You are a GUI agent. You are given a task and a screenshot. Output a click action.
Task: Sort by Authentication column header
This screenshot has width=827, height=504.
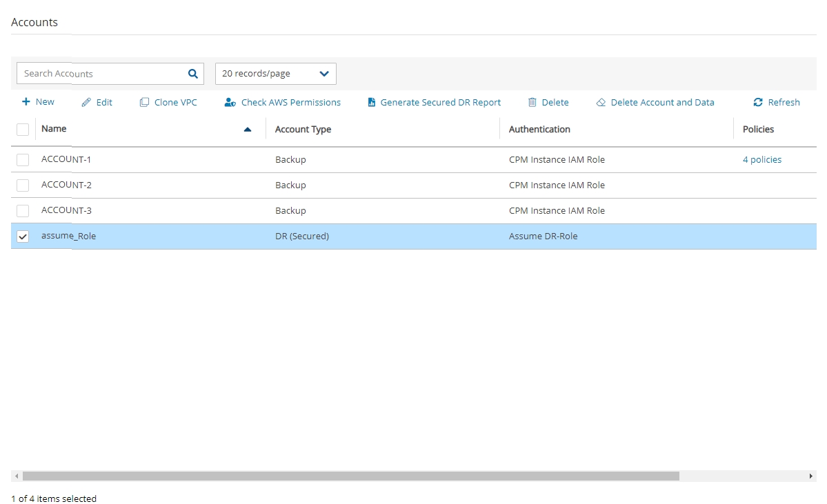[x=539, y=130]
